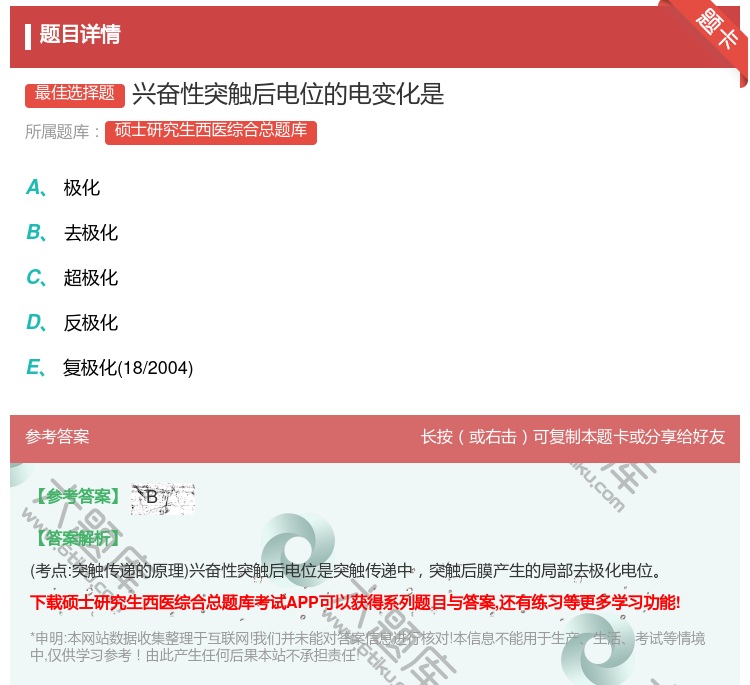Screen dimensions: 750x685
Task: Click the question title 兴奋性突触后电位的电变化是
Action: (288, 94)
